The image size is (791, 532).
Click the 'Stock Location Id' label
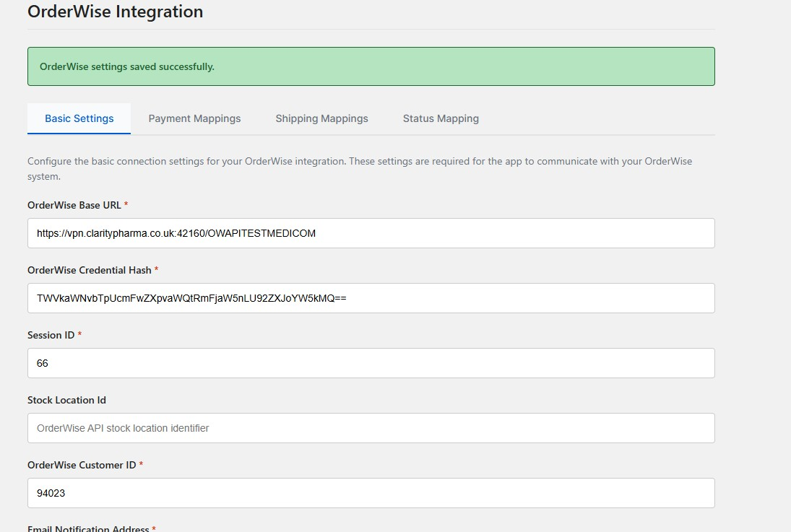point(66,401)
